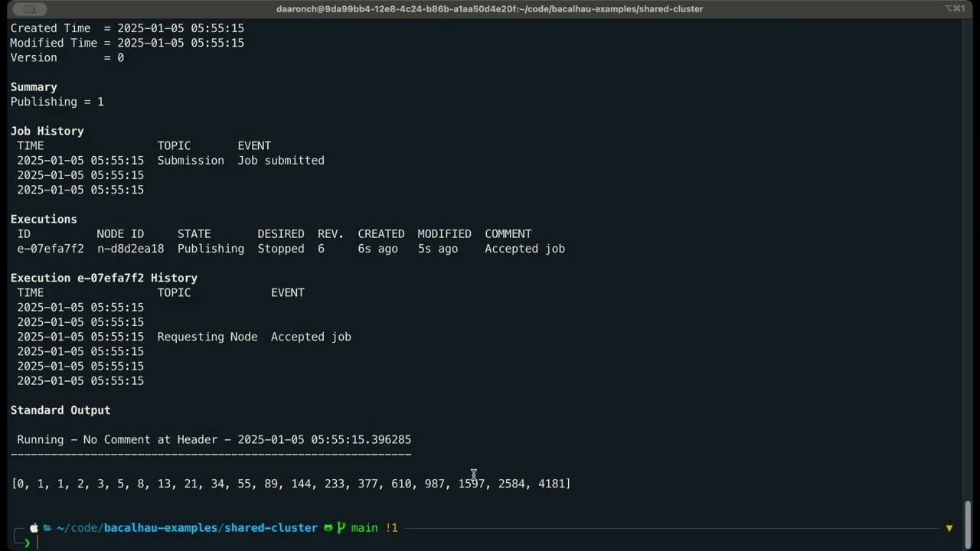Click the 'Publishing = 1' line
Screen dimensions: 980x551
[57, 102]
